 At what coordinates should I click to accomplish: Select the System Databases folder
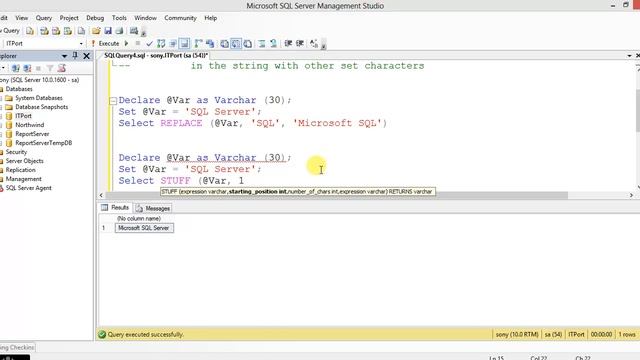[x=39, y=98]
